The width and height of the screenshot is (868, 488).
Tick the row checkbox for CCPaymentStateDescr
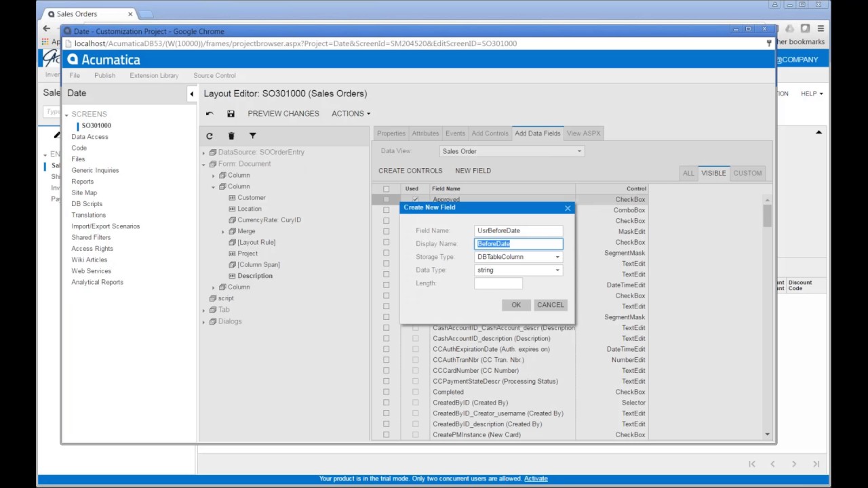(x=386, y=381)
